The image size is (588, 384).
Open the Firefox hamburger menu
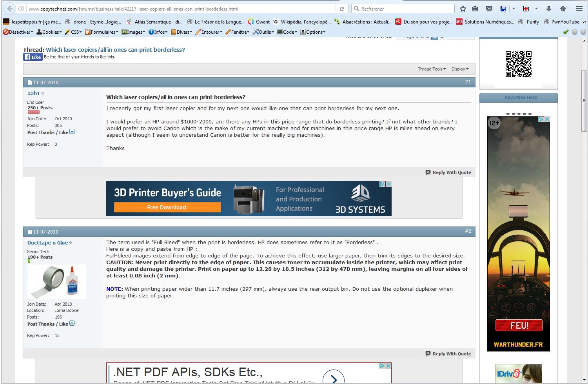pos(579,9)
